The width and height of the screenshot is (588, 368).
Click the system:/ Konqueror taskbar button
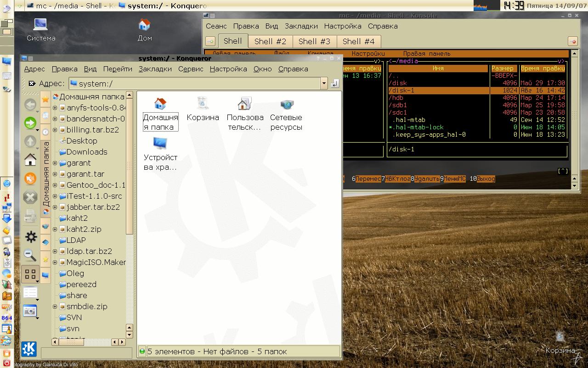162,6
